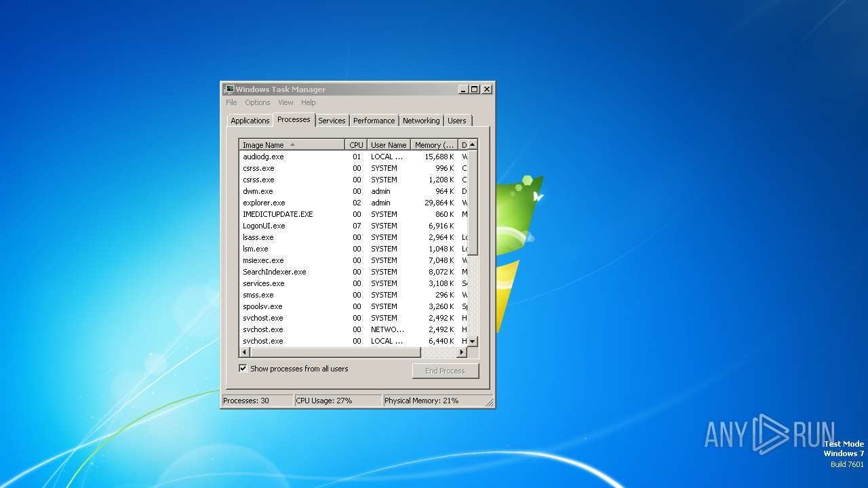Open the Help menu

(x=309, y=102)
